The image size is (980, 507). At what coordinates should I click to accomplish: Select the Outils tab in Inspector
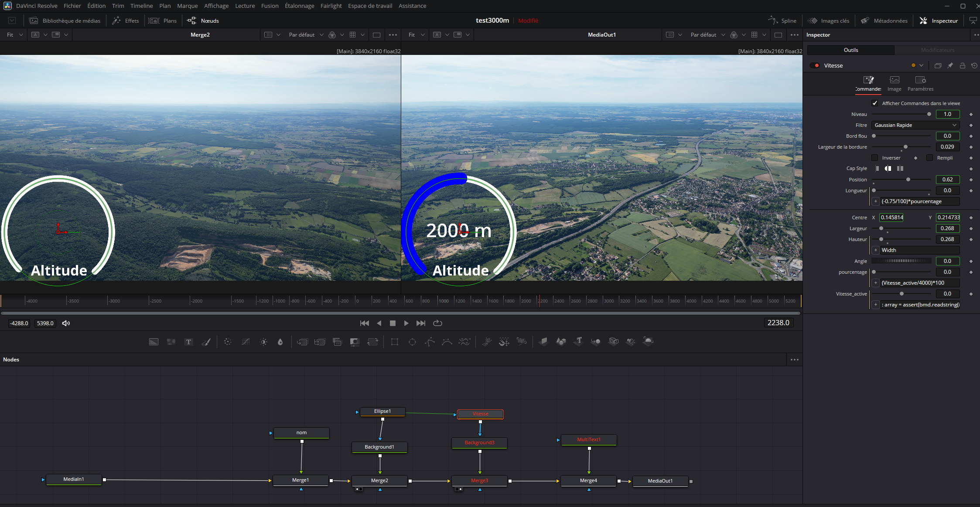(850, 50)
